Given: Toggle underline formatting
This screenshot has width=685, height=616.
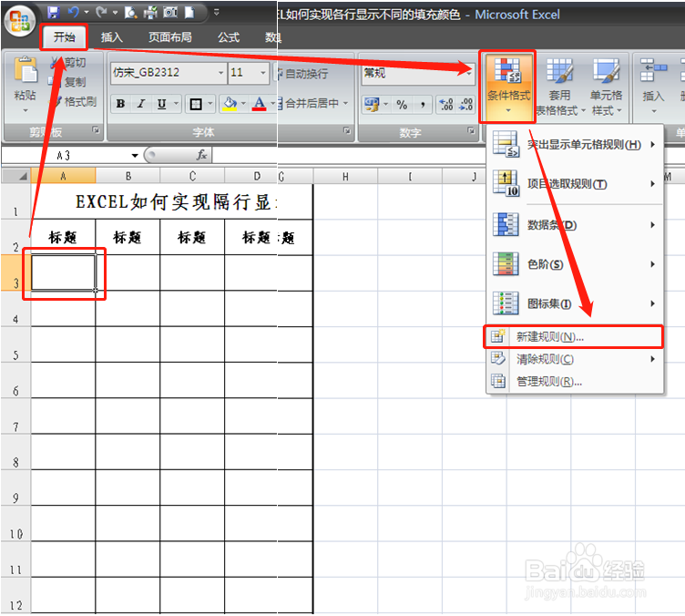Looking at the screenshot, I should tap(161, 104).
